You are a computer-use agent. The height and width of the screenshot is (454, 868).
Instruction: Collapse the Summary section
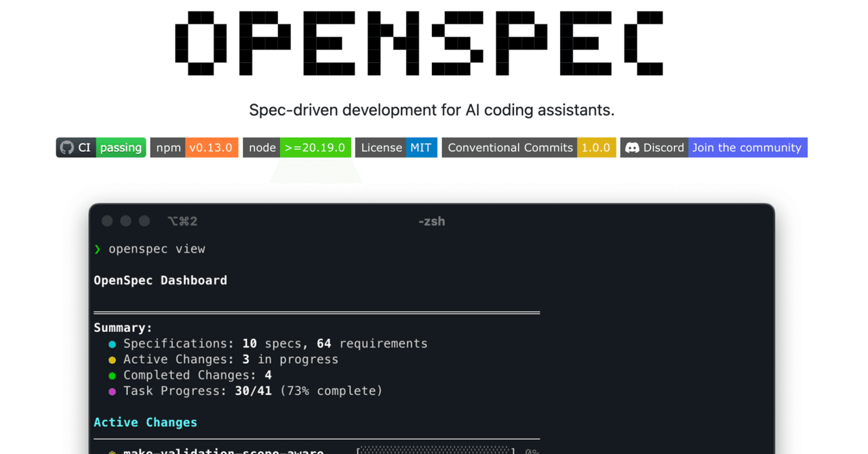(123, 327)
